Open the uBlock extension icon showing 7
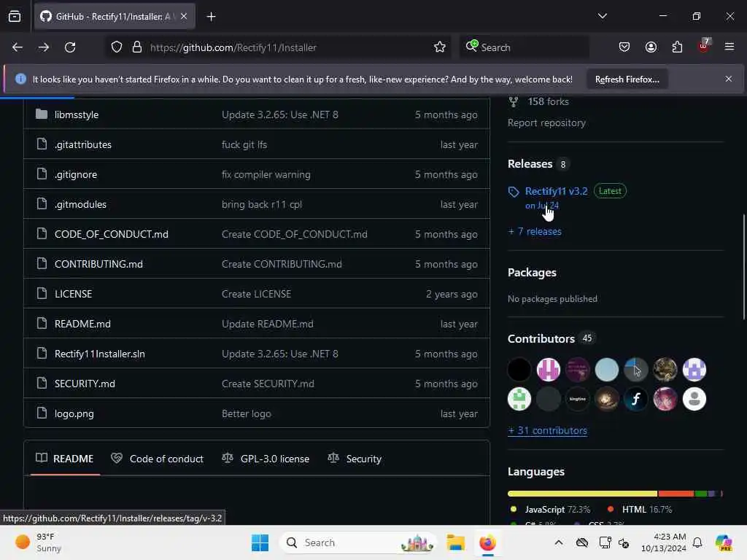Viewport: 747px width, 560px height. click(x=704, y=46)
